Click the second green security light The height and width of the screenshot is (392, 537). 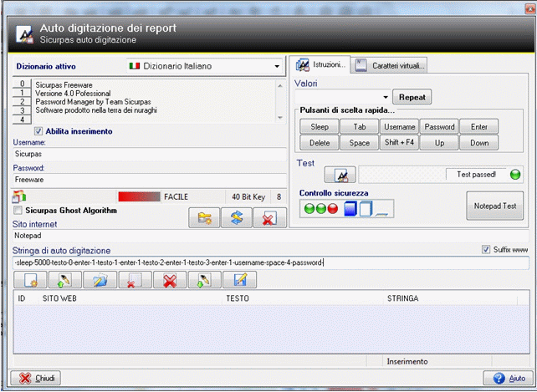point(321,208)
